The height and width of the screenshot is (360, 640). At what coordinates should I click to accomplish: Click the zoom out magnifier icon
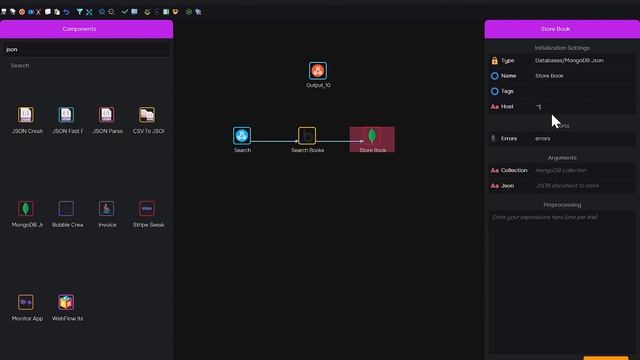click(x=111, y=12)
